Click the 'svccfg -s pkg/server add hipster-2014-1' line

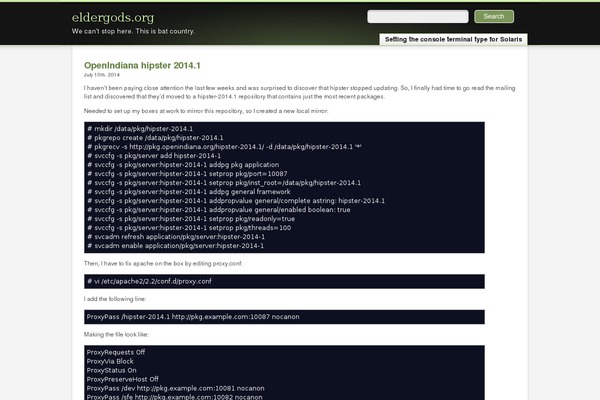click(x=154, y=156)
